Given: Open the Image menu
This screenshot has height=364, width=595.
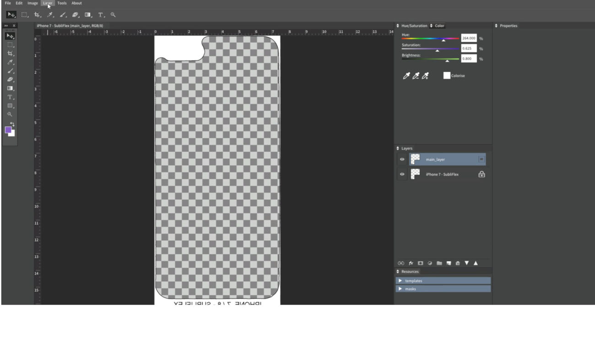Looking at the screenshot, I should 32,3.
